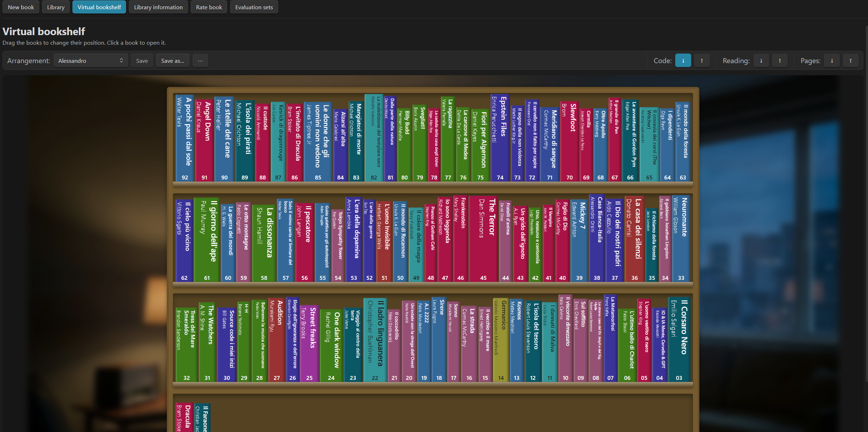Screen dimensions: 868x432
Task: Open the Germanico book spine
Action: (x=501, y=340)
